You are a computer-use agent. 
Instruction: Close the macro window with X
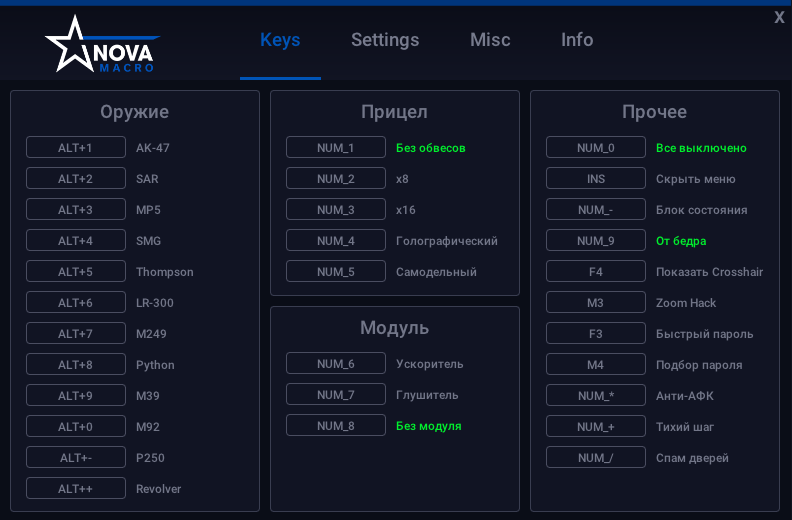[779, 17]
